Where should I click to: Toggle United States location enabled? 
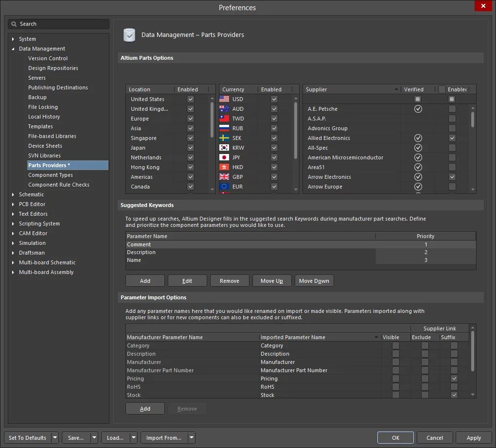[191, 99]
